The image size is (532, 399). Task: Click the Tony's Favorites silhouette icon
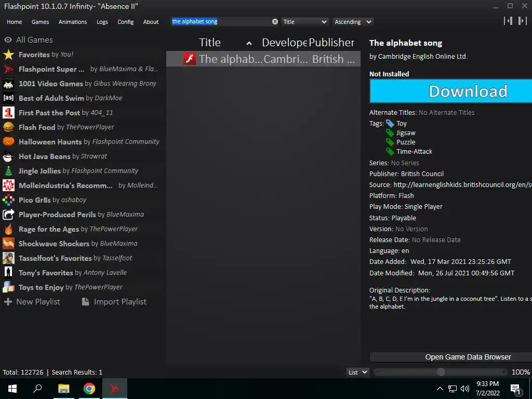click(8, 273)
